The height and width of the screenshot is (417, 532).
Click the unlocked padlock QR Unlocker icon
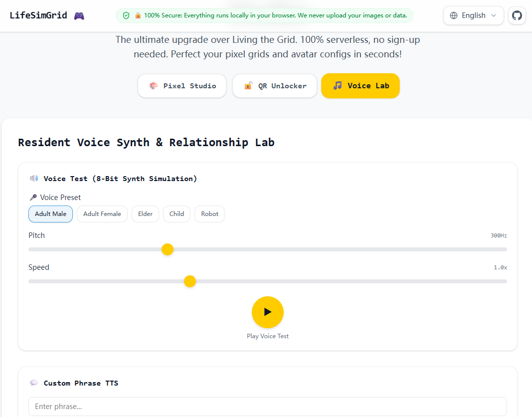click(x=248, y=86)
